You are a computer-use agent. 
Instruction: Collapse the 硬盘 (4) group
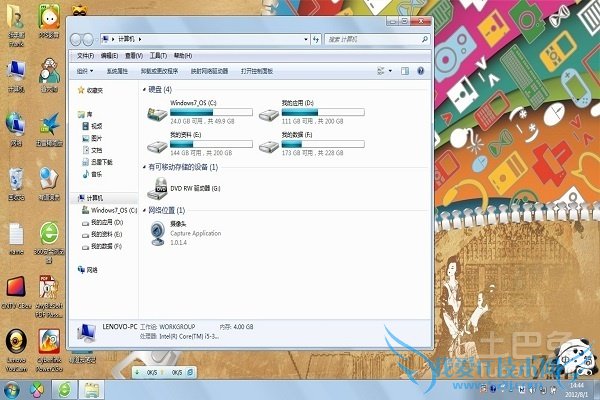[144, 90]
